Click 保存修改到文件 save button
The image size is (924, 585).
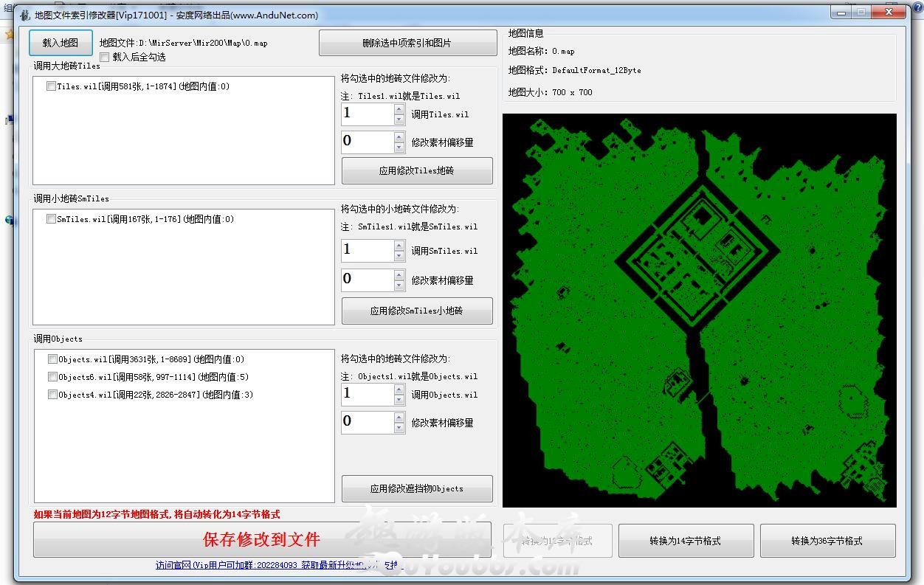tap(261, 540)
